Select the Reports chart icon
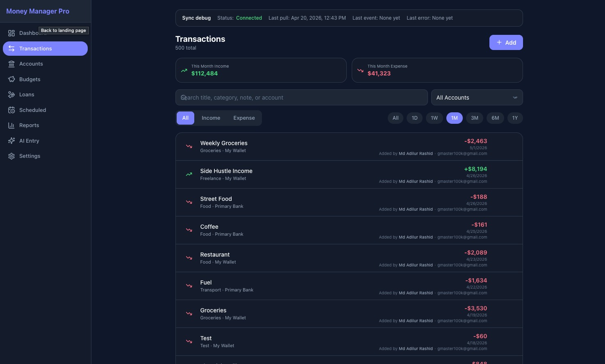605x364 pixels. [11, 125]
